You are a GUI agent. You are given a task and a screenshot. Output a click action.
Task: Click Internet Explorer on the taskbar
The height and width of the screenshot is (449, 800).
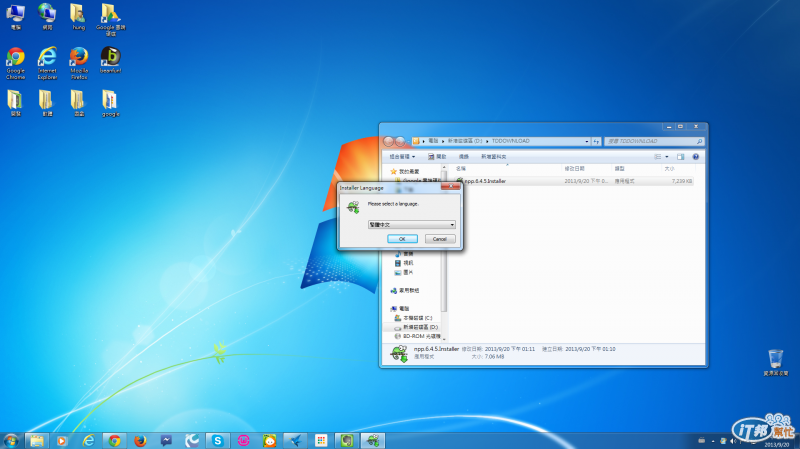pyautogui.click(x=88, y=441)
